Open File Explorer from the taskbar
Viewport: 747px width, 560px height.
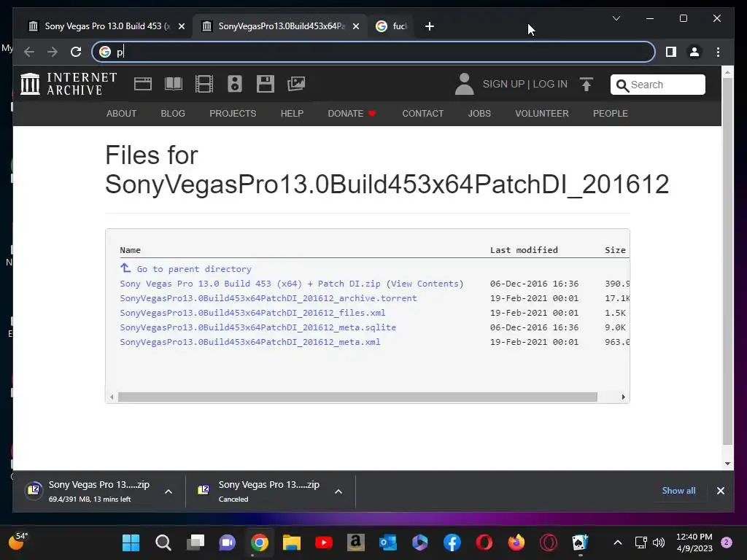point(291,542)
